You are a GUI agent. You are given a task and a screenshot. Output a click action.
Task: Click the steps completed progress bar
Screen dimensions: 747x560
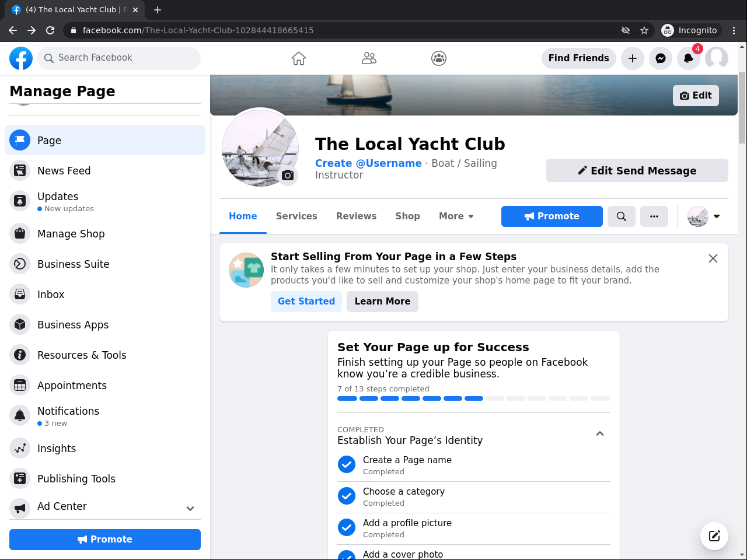(474, 398)
